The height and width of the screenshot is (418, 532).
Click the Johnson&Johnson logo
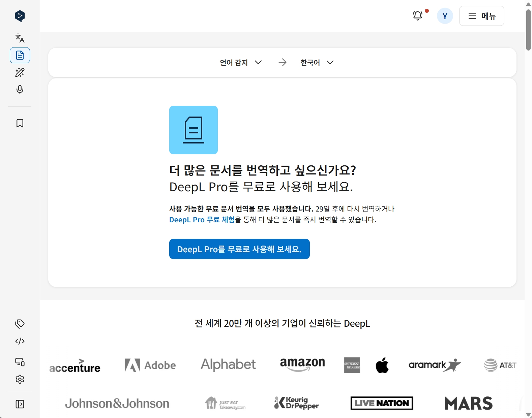[x=117, y=403]
